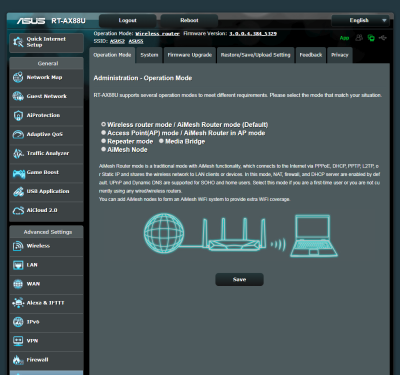Click the green network status icon
This screenshot has height=375, width=400.
371,38
